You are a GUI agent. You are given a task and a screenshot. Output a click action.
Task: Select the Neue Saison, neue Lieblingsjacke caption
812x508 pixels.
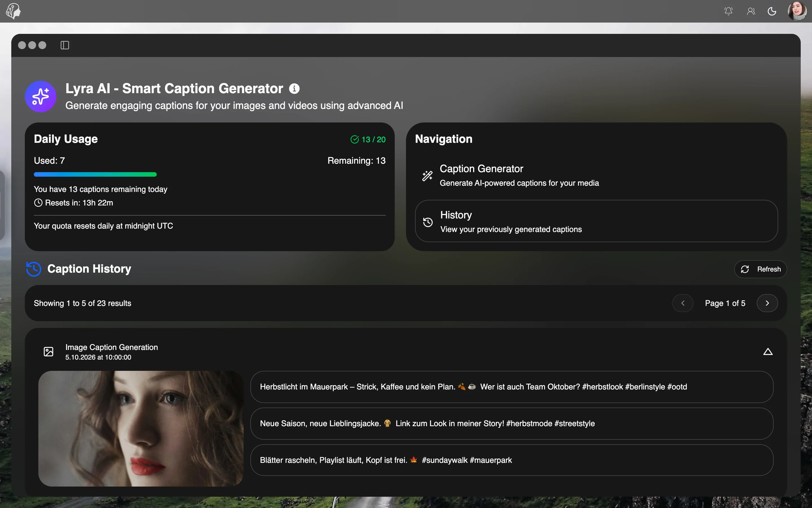click(x=512, y=423)
